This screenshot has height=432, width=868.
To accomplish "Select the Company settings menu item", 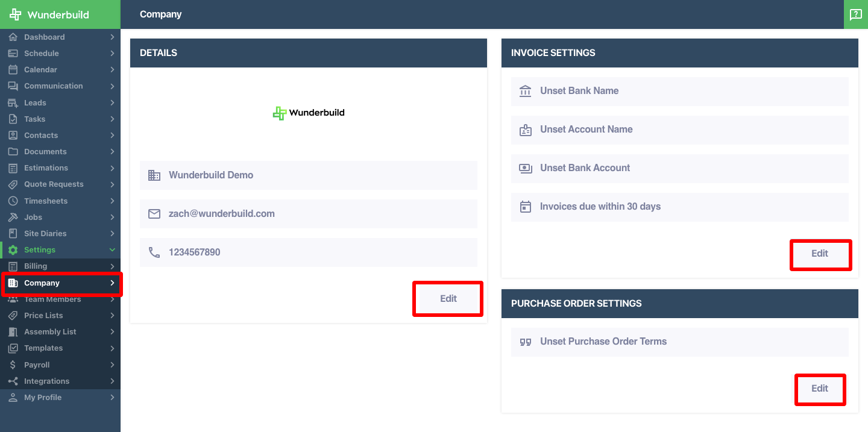I will (x=60, y=283).
